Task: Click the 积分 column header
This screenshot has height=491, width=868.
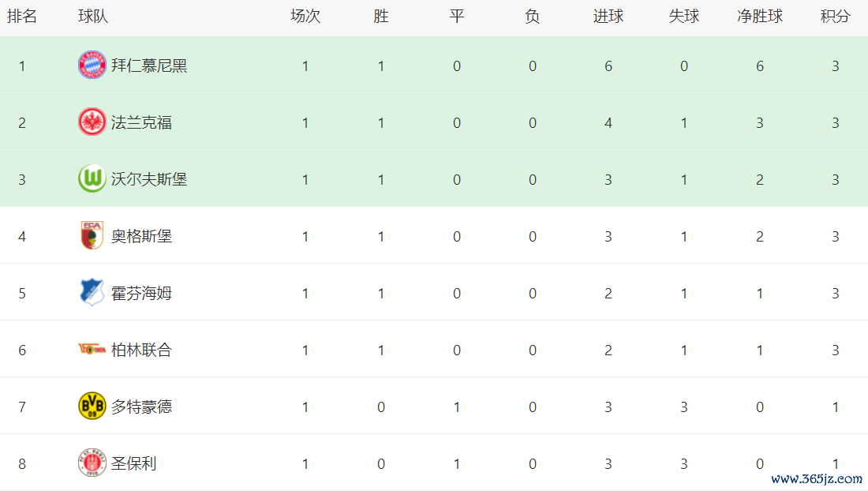Action: click(835, 17)
